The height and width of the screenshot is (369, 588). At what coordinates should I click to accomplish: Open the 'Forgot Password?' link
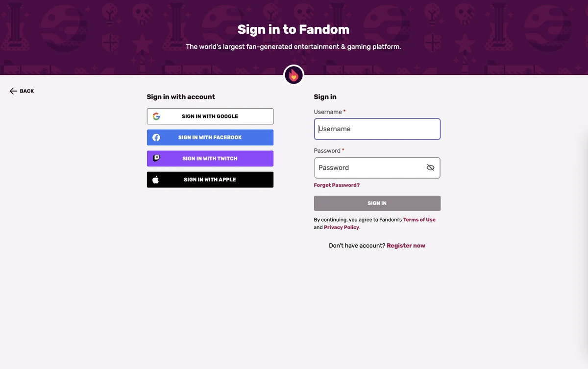click(x=337, y=185)
